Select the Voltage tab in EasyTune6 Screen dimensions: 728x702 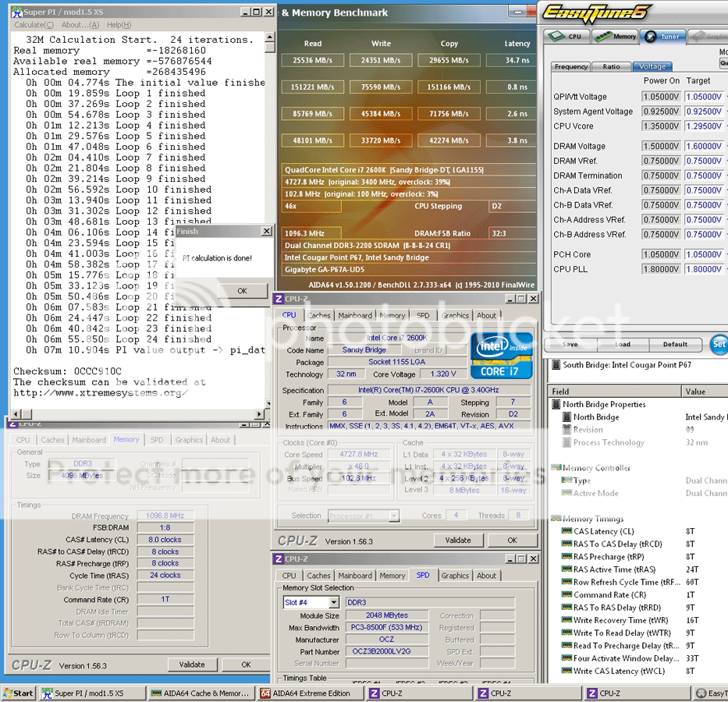[x=652, y=67]
